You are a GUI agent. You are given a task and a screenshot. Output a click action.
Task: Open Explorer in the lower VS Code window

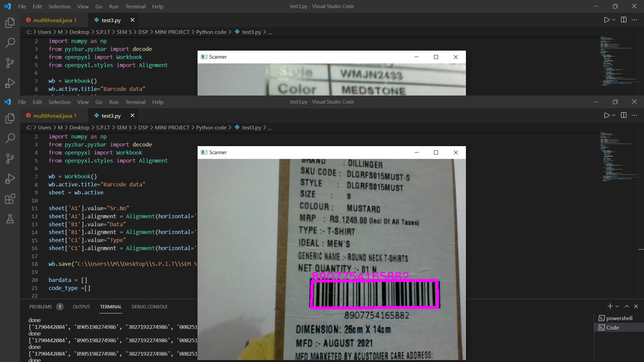click(x=10, y=118)
